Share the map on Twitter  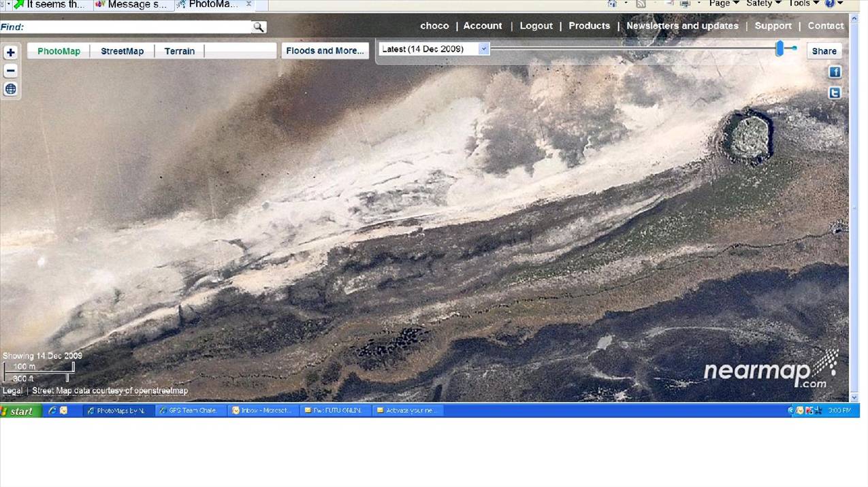click(x=835, y=93)
